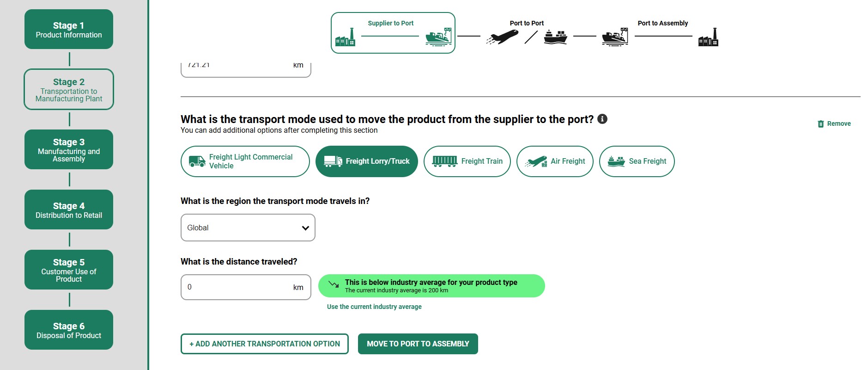Open the Global region dropdown
This screenshot has height=370, width=868.
pyautogui.click(x=248, y=228)
